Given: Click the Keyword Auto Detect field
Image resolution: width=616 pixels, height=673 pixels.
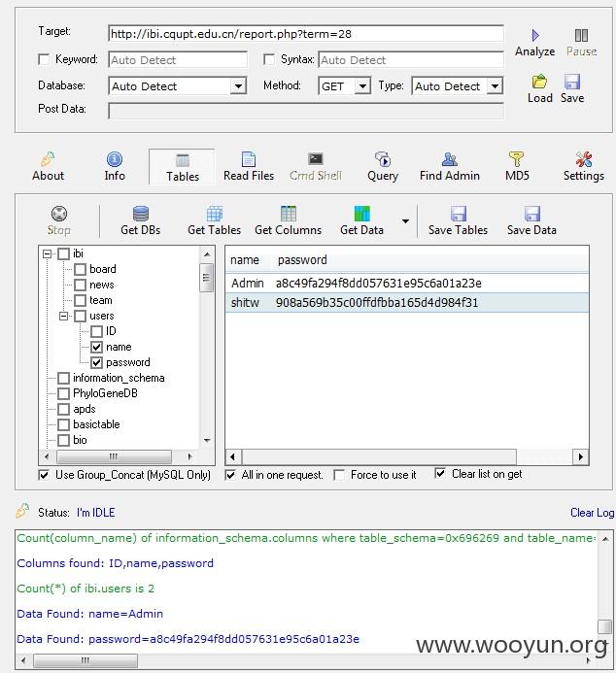Looking at the screenshot, I should [178, 59].
